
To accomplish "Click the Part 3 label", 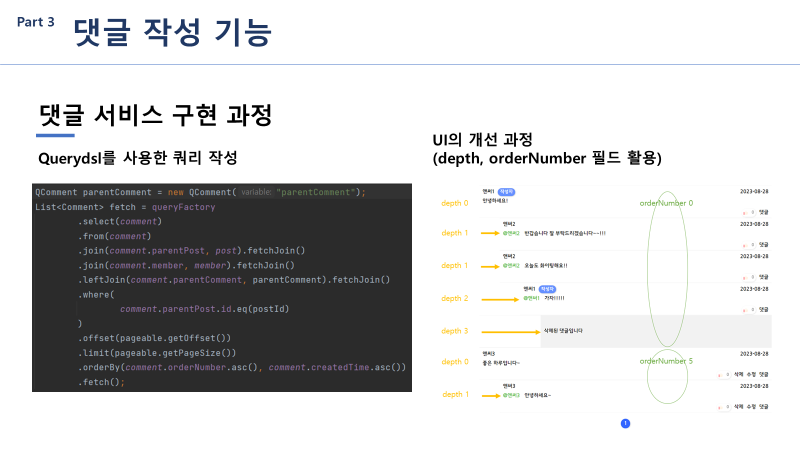I will [36, 22].
